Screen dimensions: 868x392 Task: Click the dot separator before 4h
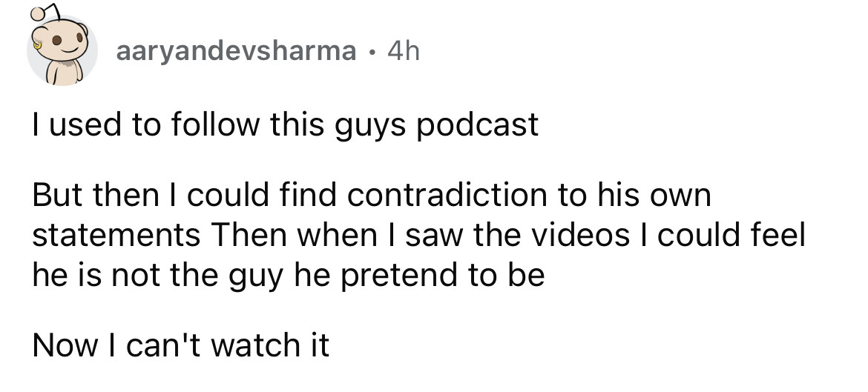372,53
